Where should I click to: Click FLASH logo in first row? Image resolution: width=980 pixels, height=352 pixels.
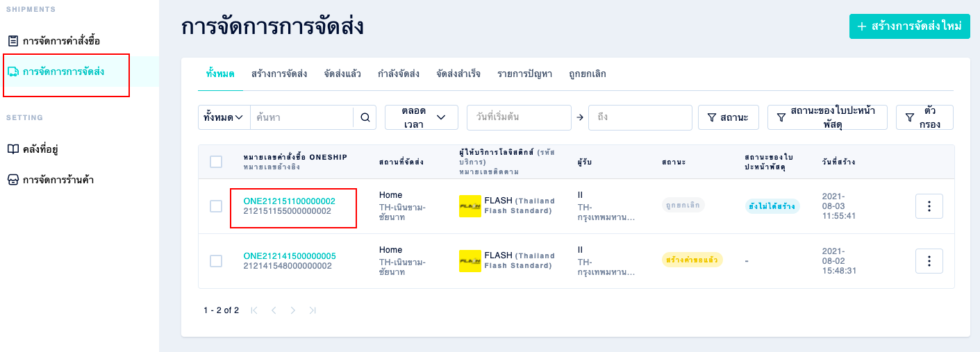[470, 206]
